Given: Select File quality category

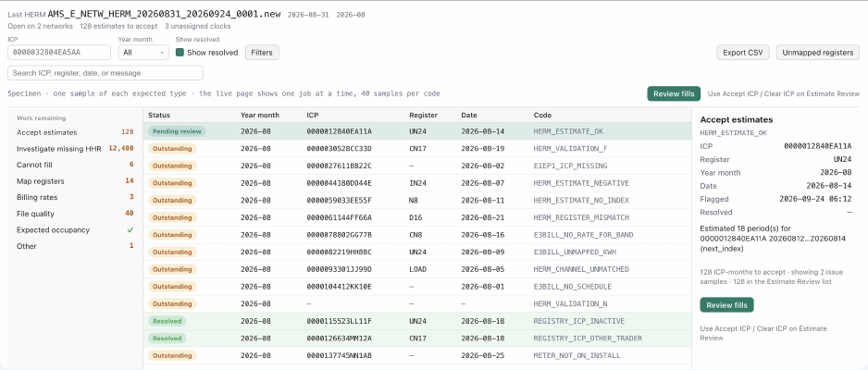Looking at the screenshot, I should point(75,214).
